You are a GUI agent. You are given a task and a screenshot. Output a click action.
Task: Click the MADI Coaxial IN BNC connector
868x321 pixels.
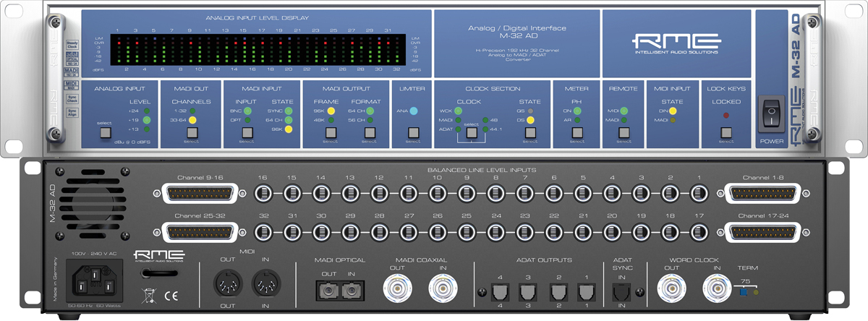pyautogui.click(x=444, y=290)
